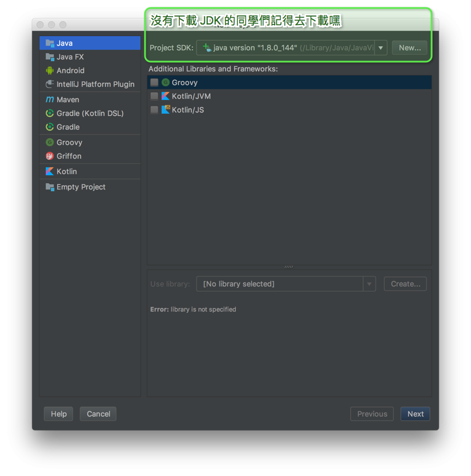Click the panel splitter handle below frameworks list

289,267
